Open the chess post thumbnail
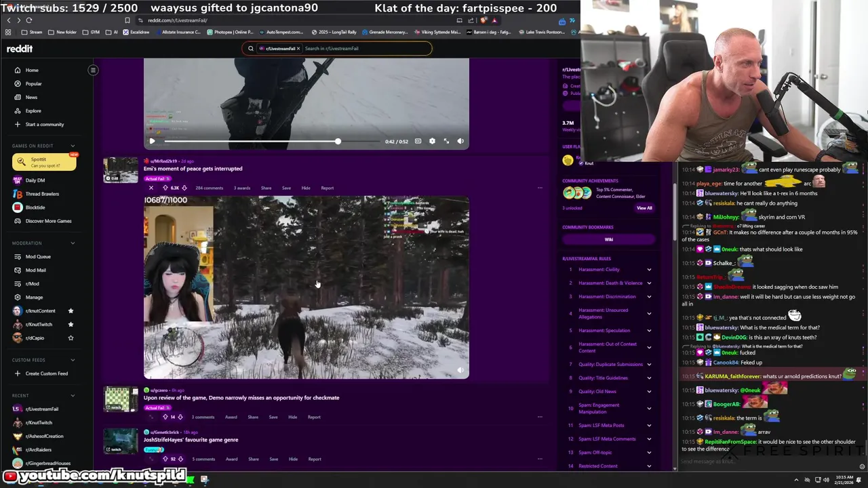The width and height of the screenshot is (868, 488). pos(121,399)
